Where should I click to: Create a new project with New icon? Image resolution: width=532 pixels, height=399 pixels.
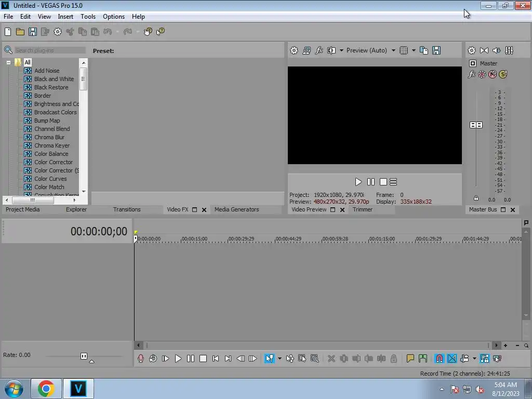point(8,32)
